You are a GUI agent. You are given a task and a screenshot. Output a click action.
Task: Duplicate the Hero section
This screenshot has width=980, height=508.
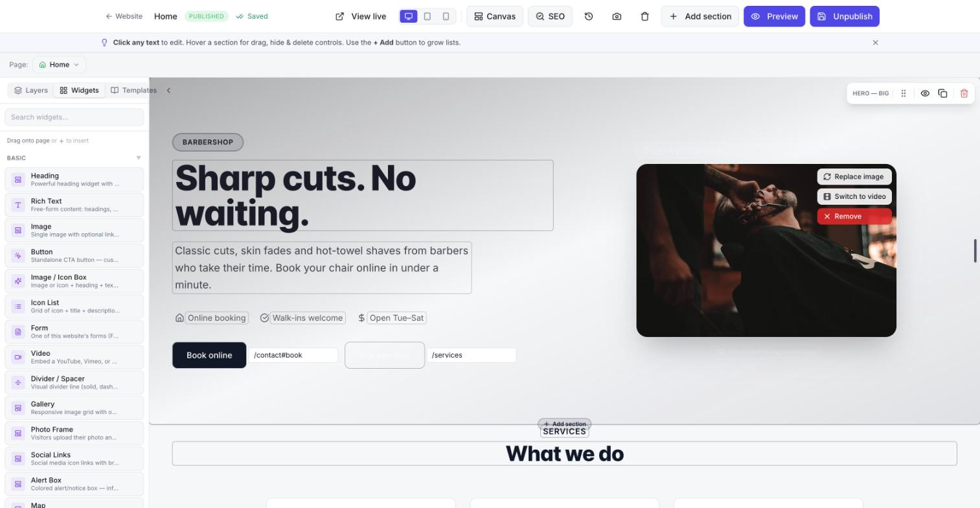coord(943,93)
